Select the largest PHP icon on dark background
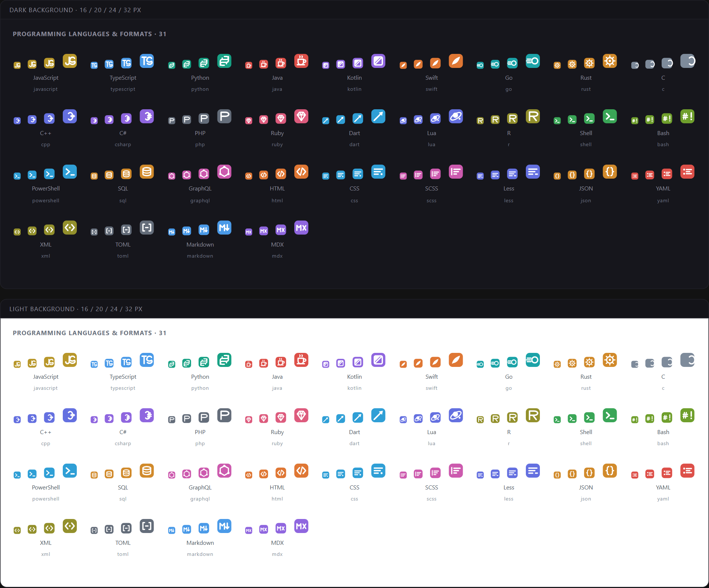Screen dimensions: 709x588 [x=224, y=116]
